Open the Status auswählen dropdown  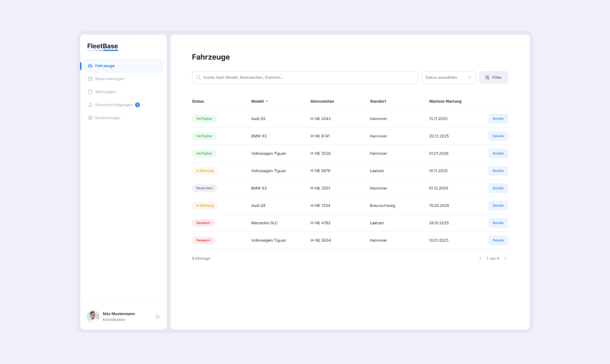coord(448,77)
